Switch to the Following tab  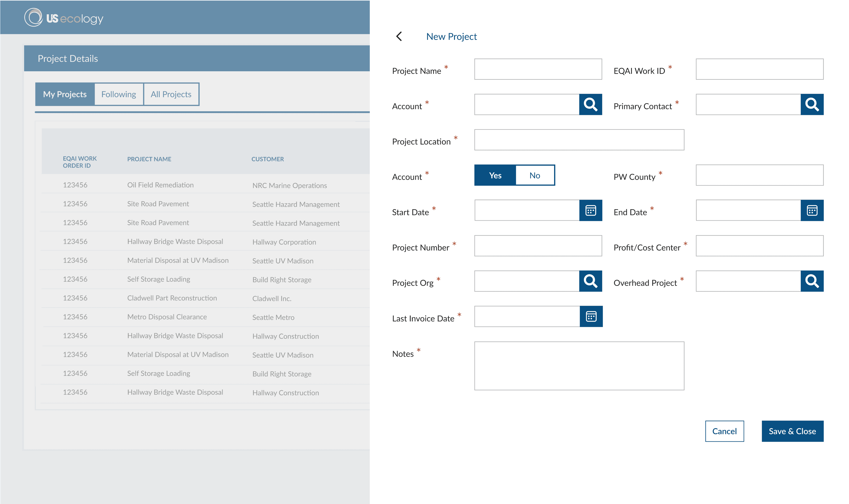tap(119, 94)
